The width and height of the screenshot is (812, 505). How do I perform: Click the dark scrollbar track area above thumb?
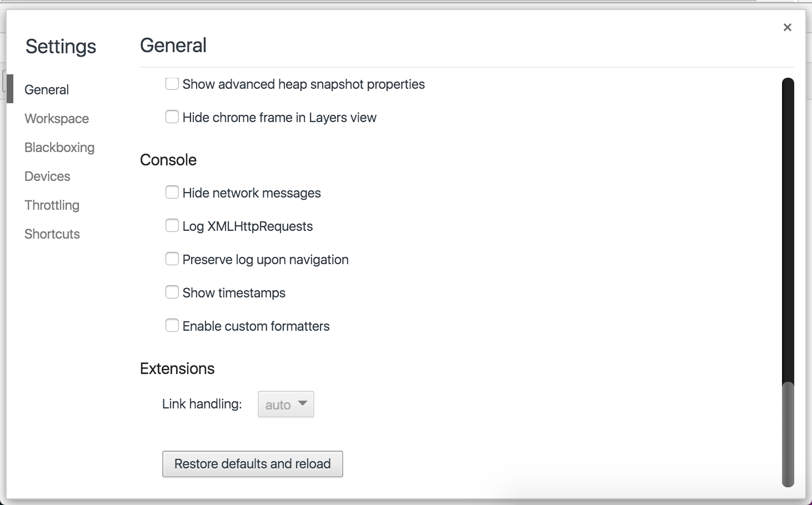788,230
